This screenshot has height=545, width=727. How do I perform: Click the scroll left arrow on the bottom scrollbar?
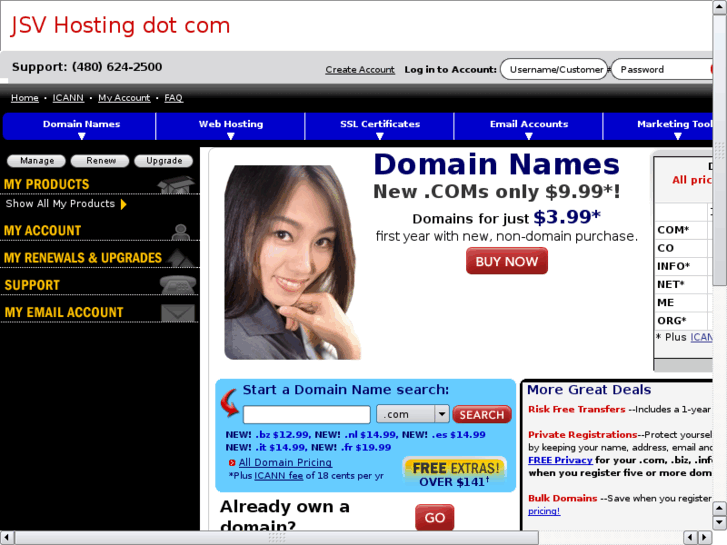(x=7, y=538)
